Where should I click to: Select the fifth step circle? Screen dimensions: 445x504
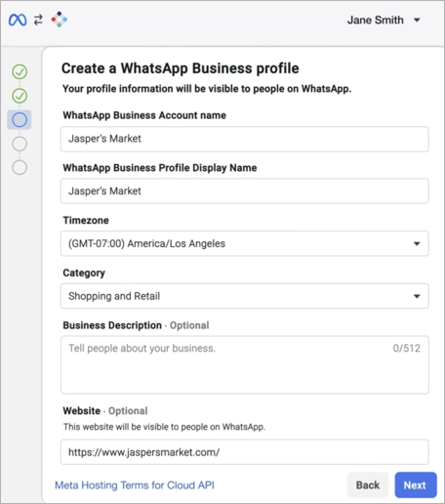click(x=20, y=168)
